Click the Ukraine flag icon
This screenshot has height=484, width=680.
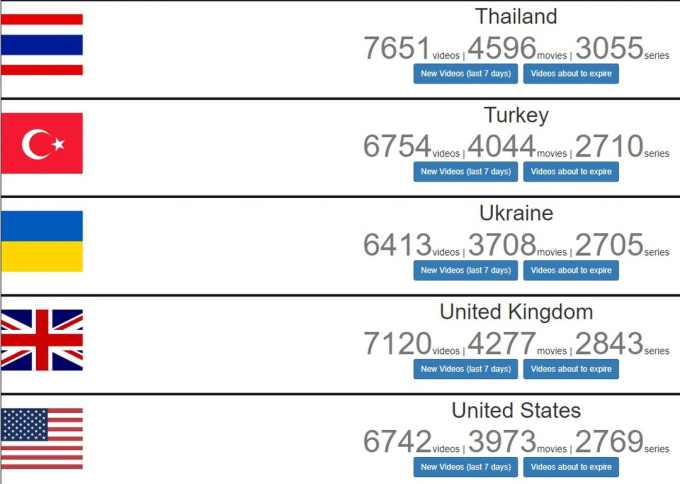coord(42,241)
